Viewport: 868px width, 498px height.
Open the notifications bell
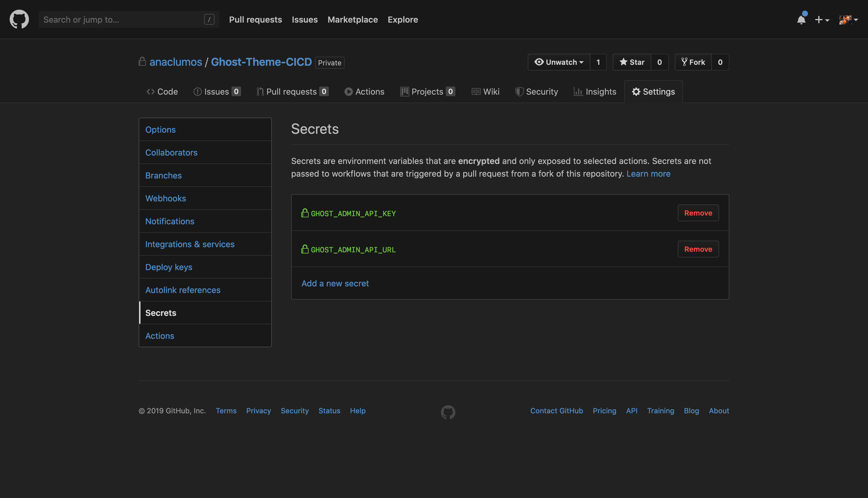801,20
